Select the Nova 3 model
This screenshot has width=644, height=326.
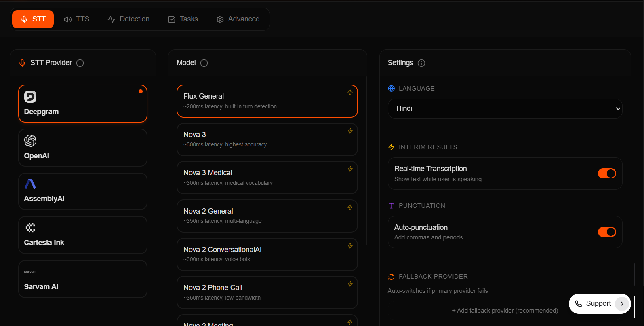[267, 140]
